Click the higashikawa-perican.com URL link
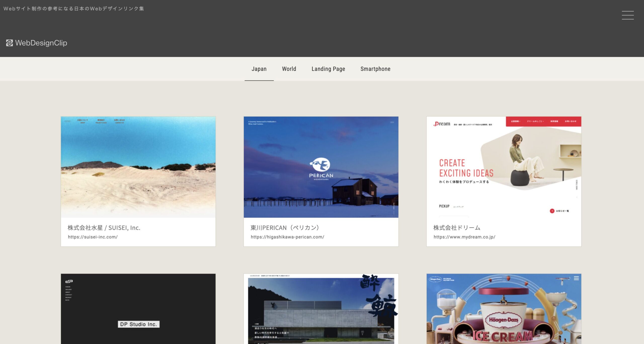This screenshot has width=644, height=344. [287, 237]
